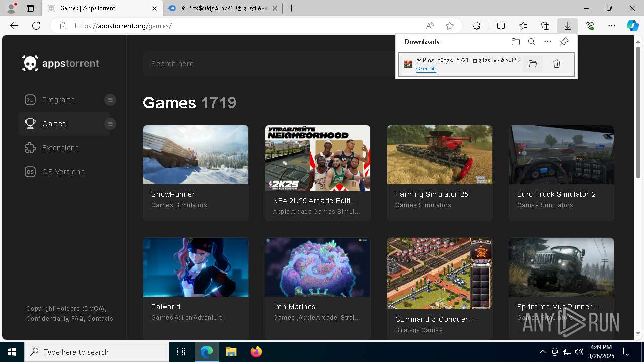Open browser Extensions puzzle icon
This screenshot has width=644, height=362.
coord(476,26)
